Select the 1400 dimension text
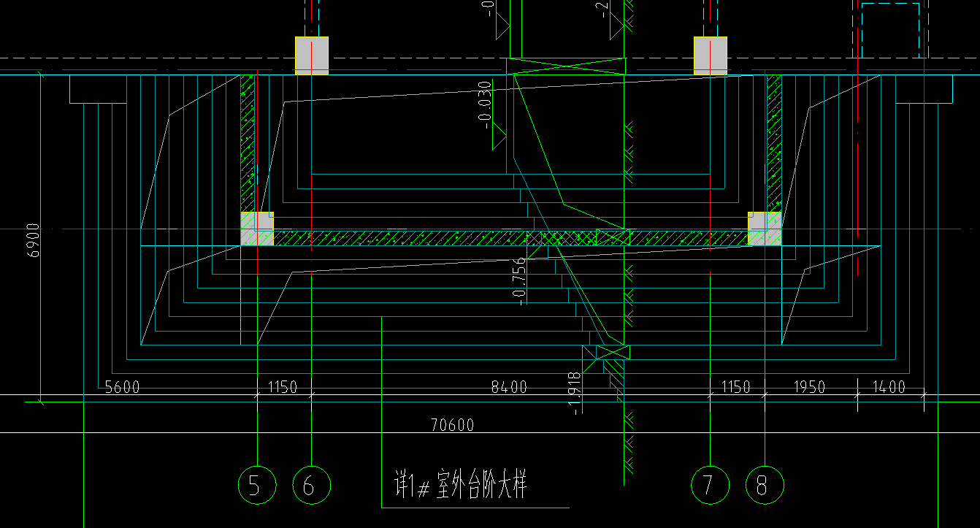The height and width of the screenshot is (528, 980). (x=887, y=387)
